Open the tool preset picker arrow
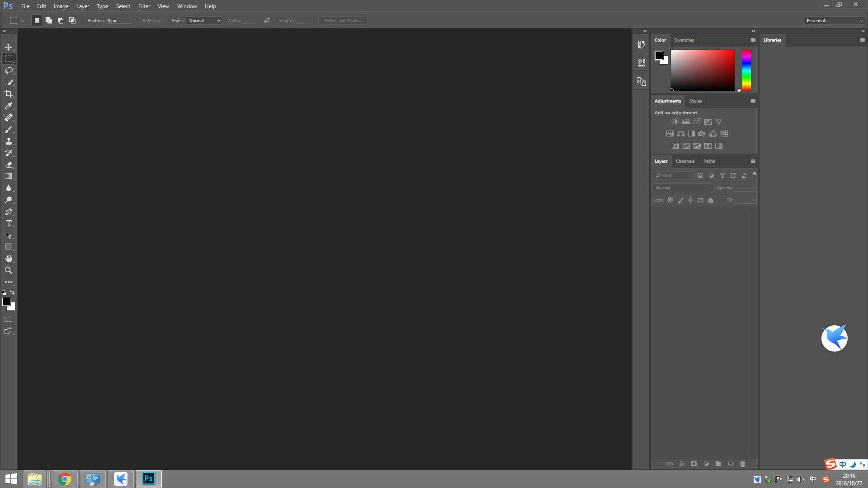 click(22, 21)
